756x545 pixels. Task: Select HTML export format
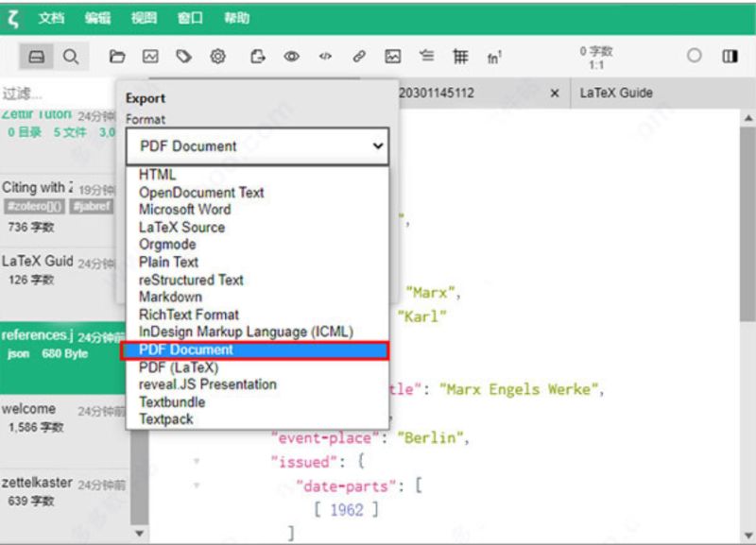(x=257, y=175)
